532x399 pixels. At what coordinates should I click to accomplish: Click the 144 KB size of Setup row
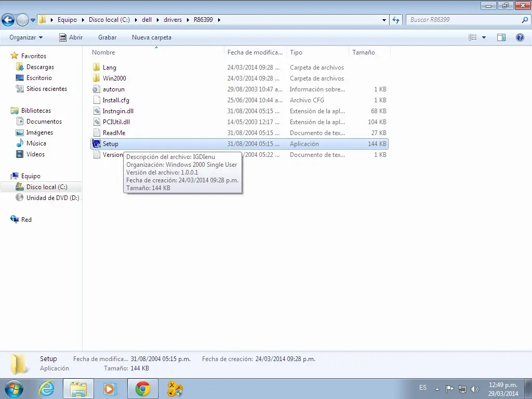377,143
